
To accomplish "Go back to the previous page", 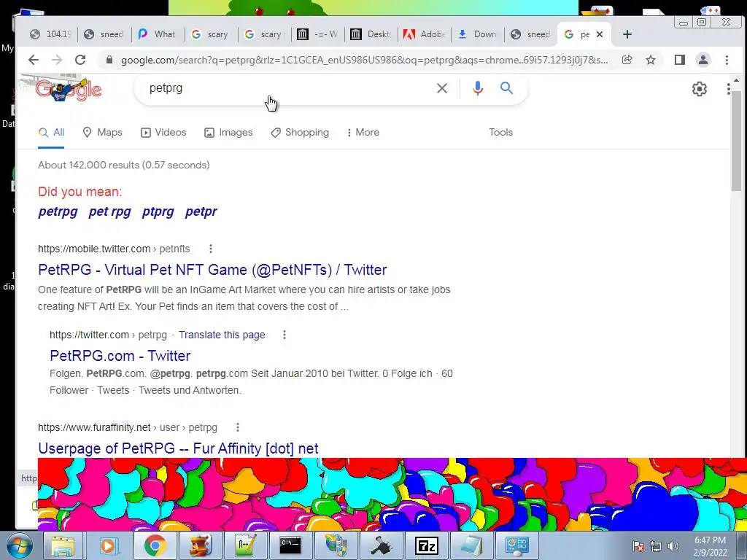I will tap(34, 60).
